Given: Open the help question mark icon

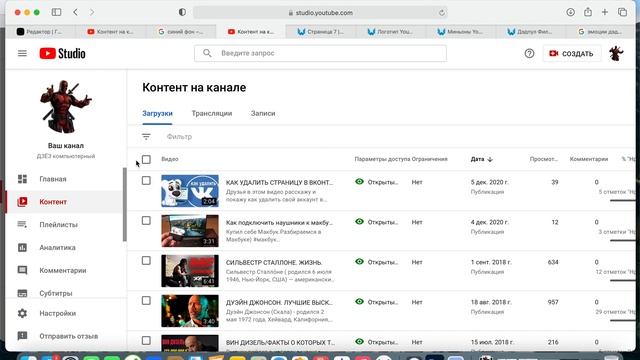Looking at the screenshot, I should coord(529,53).
